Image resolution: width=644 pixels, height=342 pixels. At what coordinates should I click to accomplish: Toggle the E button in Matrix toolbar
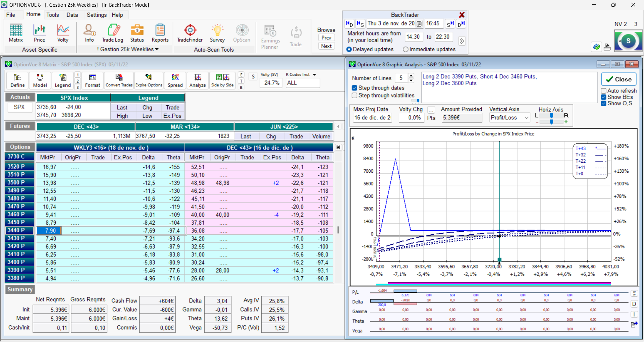click(x=241, y=75)
